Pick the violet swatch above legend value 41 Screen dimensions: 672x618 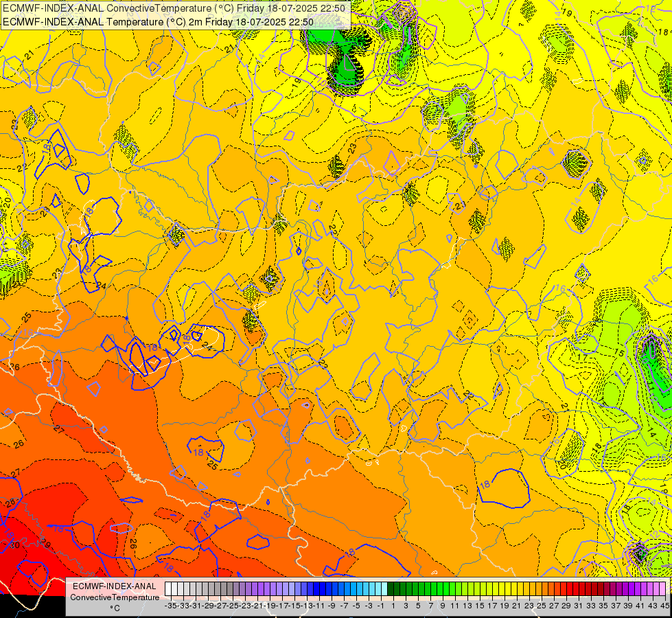point(638,589)
